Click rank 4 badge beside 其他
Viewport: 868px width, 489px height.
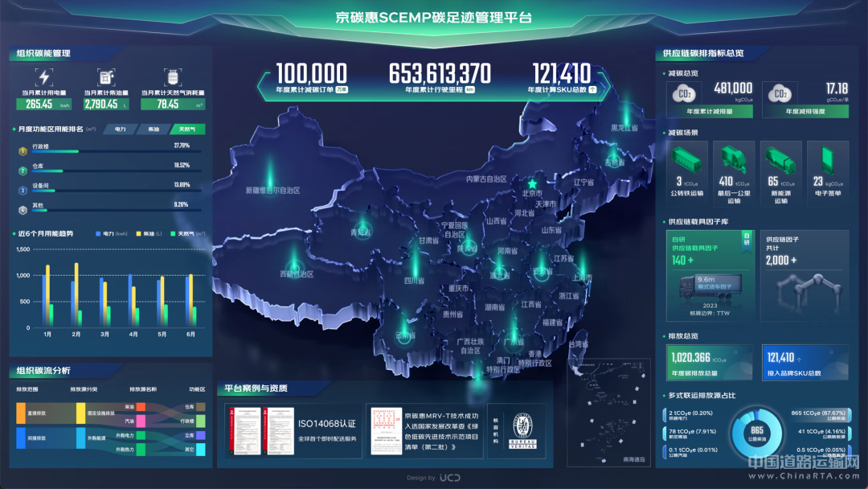pos(23,210)
